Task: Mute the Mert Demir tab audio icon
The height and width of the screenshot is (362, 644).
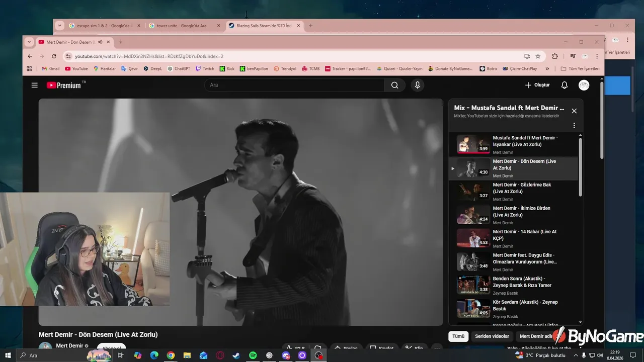Action: 100,42
